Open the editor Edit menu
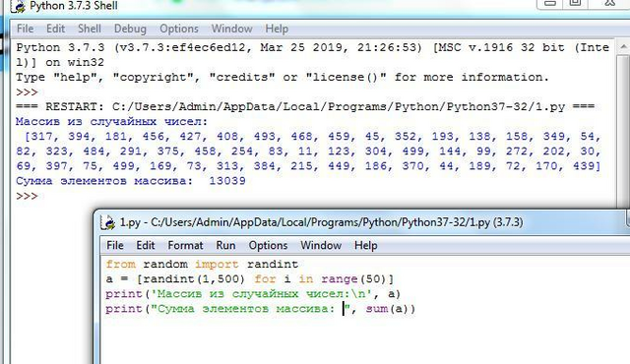Image resolution: width=630 pixels, height=364 pixels. pyautogui.click(x=146, y=245)
